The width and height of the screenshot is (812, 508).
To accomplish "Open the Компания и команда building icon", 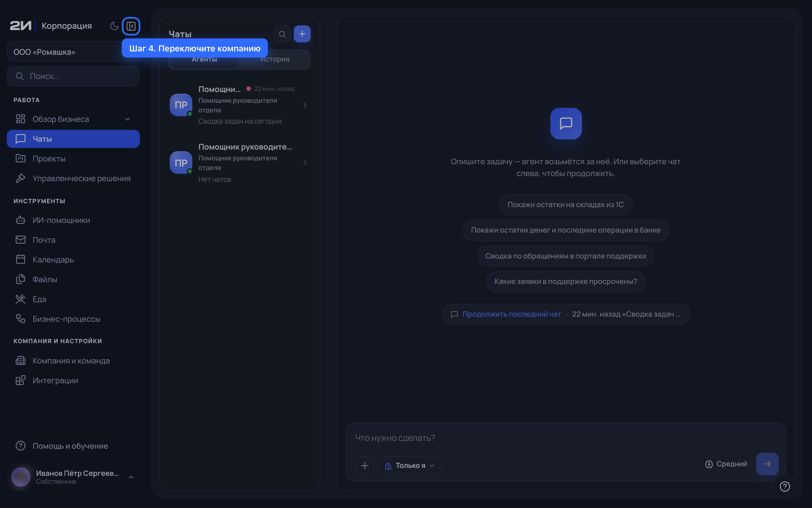I will [x=21, y=360].
